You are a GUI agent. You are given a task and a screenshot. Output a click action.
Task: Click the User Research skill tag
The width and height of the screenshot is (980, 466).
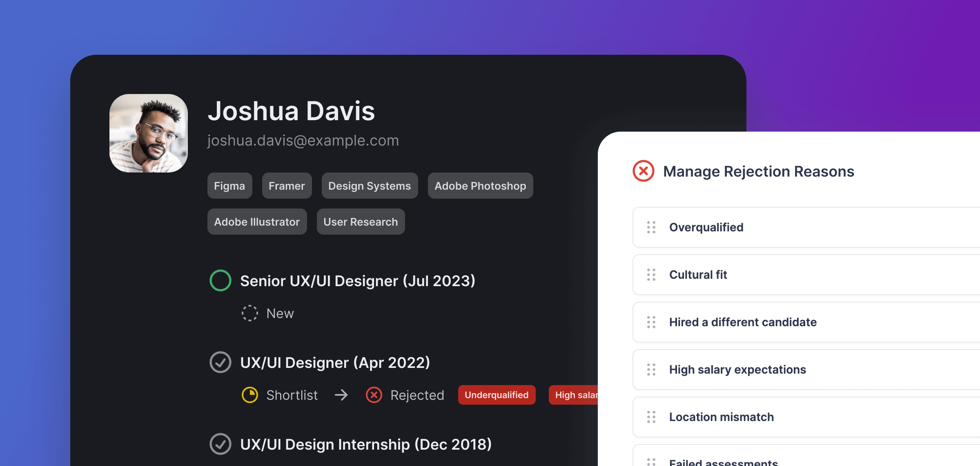coord(361,222)
